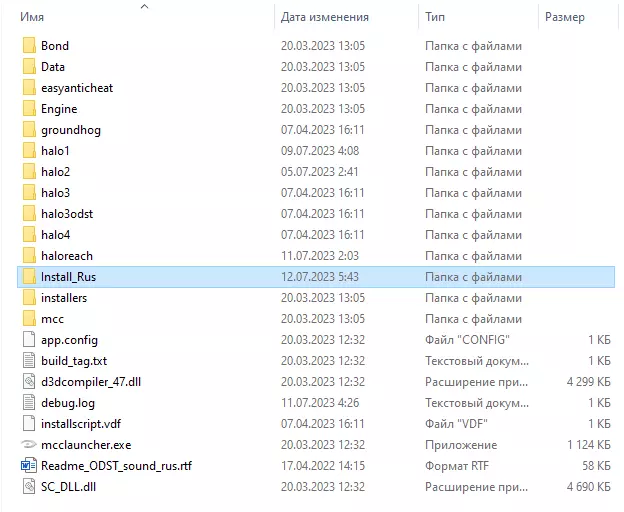Select the app.config file name
Viewport: 624px width, 512px height.
pos(70,341)
